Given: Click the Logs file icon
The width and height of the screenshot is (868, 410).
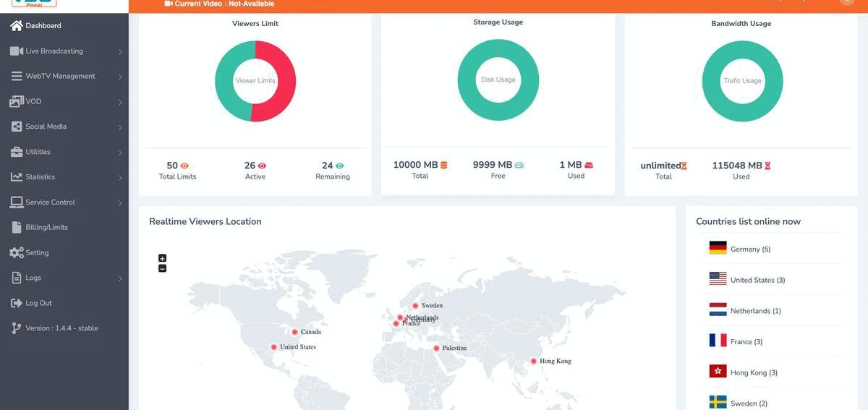Looking at the screenshot, I should (17, 278).
